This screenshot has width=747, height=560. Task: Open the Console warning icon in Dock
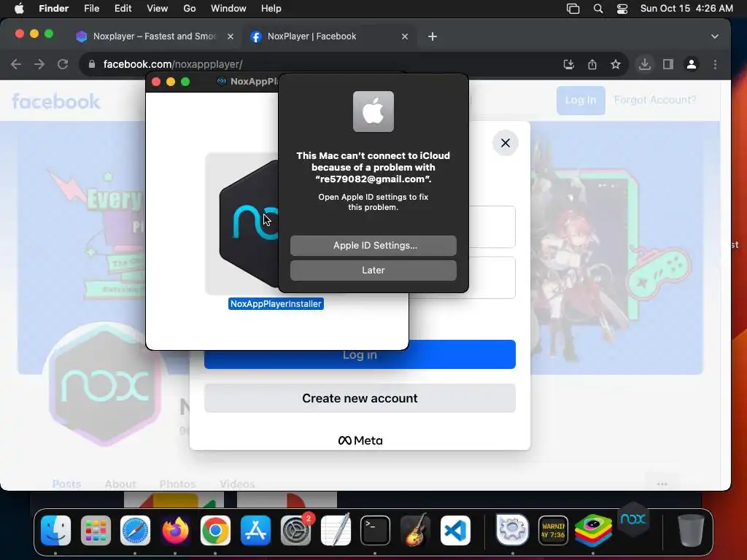click(x=553, y=530)
